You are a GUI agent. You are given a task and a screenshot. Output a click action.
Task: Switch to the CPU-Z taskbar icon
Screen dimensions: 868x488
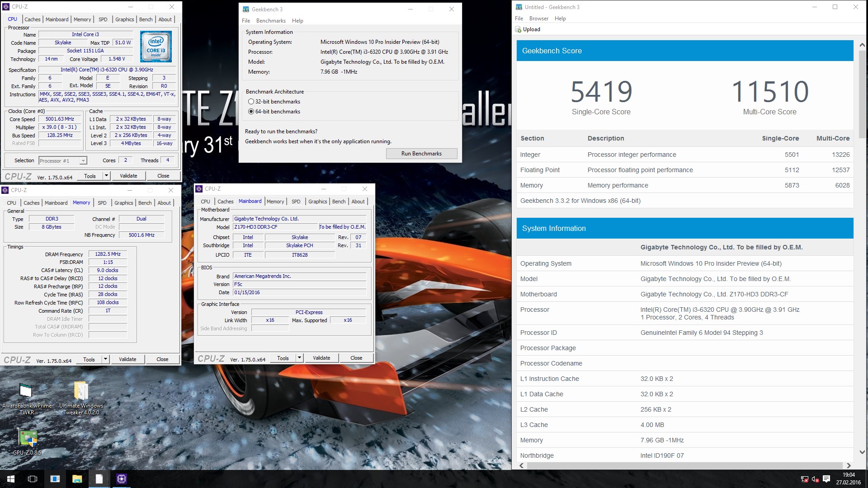(x=121, y=479)
